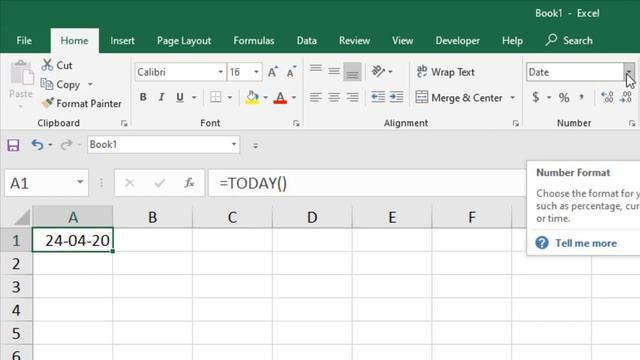Screen dimensions: 640x360
Task: Align text right
Action: point(352,97)
